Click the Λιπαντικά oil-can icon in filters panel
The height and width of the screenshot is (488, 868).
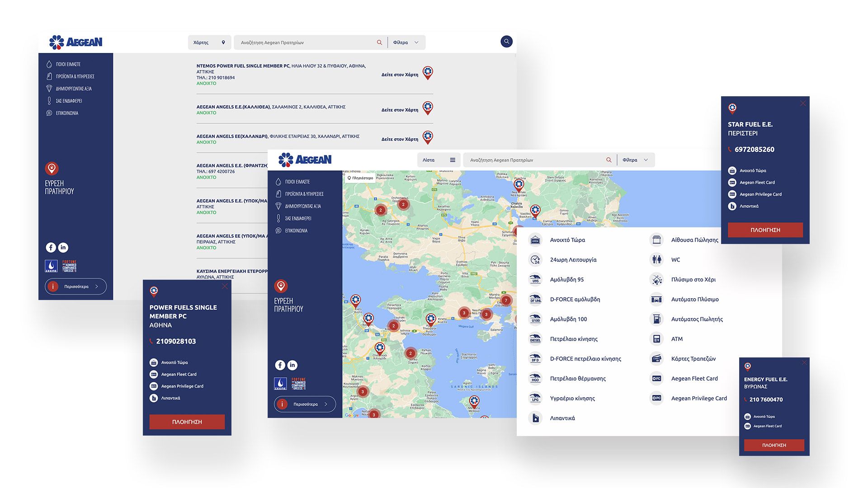[535, 418]
